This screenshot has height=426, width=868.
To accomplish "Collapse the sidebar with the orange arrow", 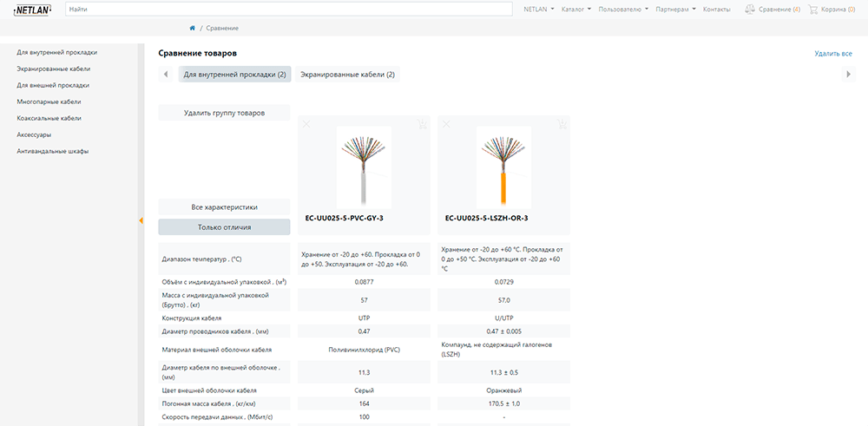I will (141, 220).
